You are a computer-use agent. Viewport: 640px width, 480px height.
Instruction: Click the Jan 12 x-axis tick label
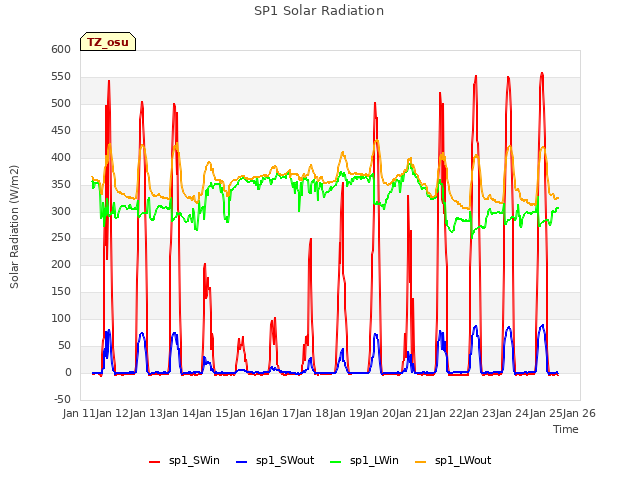click(112, 413)
